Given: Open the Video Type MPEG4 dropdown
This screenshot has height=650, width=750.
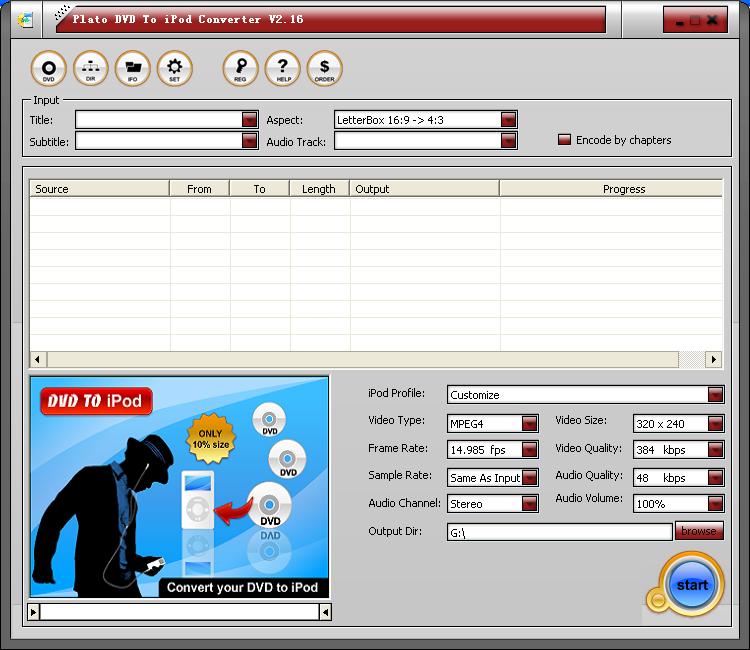Looking at the screenshot, I should click(x=529, y=423).
